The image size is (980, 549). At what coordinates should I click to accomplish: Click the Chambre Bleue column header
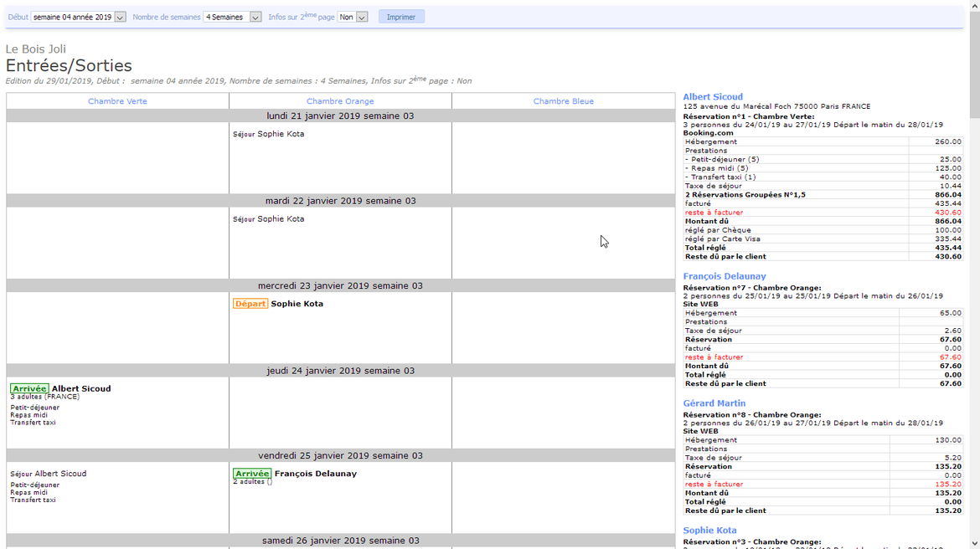pos(563,101)
